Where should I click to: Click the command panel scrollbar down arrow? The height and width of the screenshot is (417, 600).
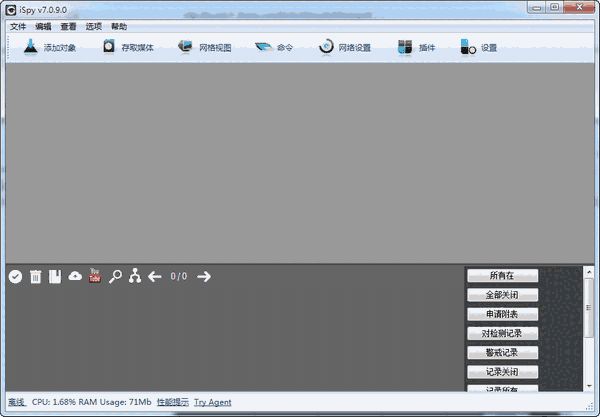click(589, 386)
